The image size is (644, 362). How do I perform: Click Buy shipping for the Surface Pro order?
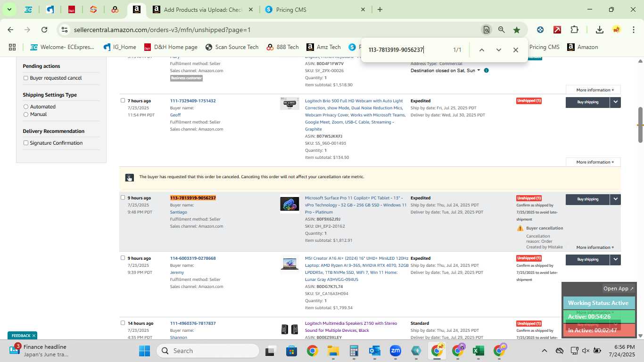[588, 199]
